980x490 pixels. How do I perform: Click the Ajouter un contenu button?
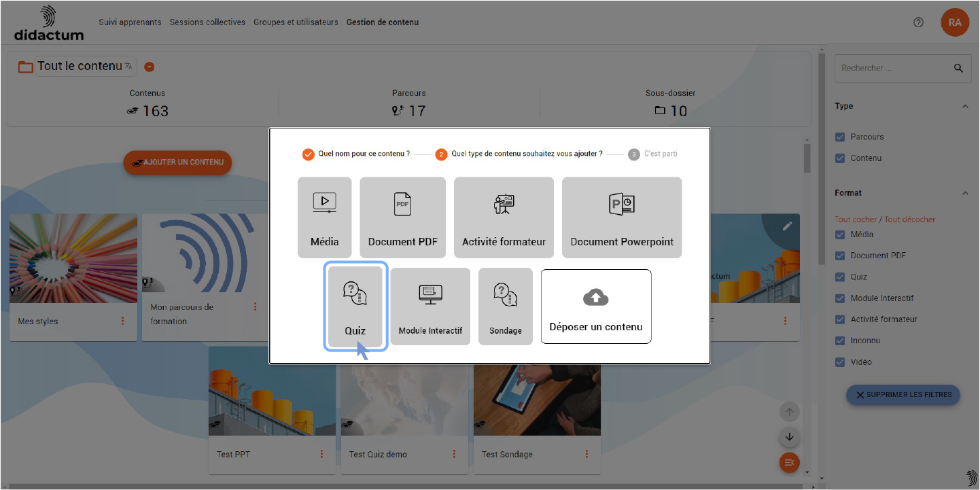click(x=177, y=163)
